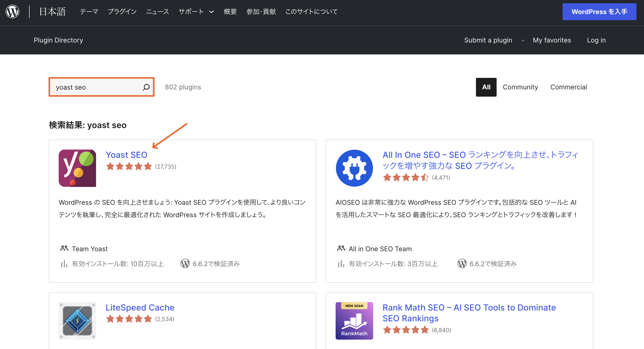
Task: Click 6.6.2で検証済み text in AIOSEO card
Action: coord(493,264)
